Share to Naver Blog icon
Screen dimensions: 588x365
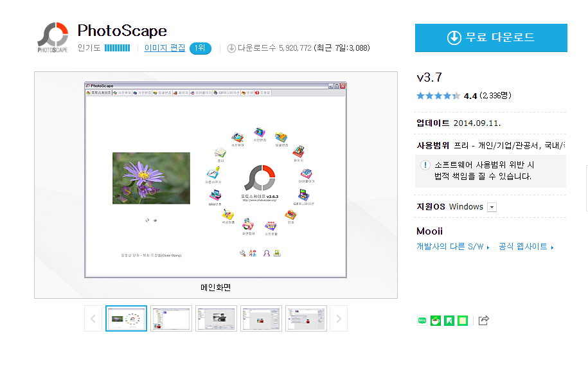pos(422,321)
